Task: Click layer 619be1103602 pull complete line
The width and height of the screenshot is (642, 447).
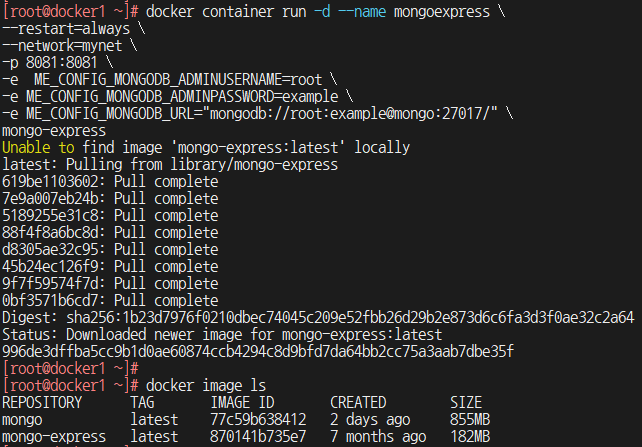Action: pos(110,181)
